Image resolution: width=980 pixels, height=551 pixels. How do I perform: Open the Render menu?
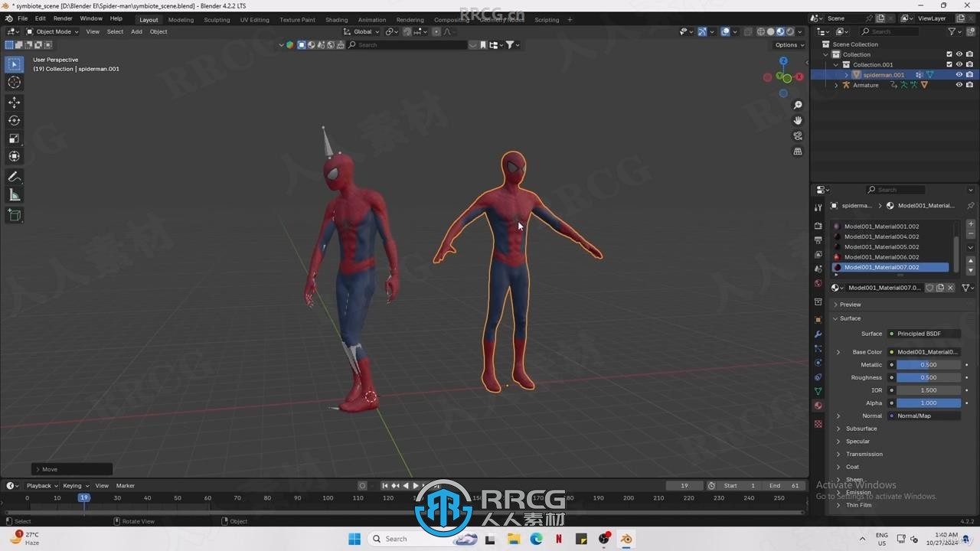point(63,18)
